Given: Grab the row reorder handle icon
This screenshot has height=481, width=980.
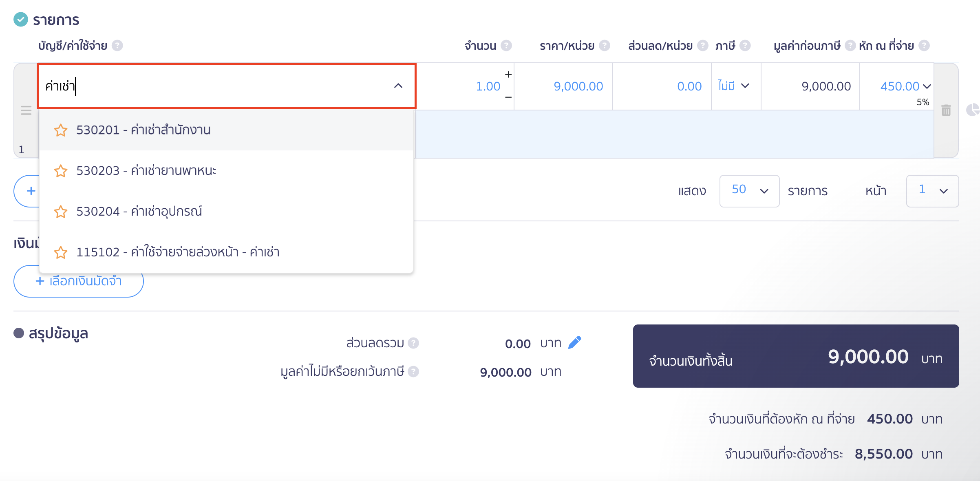Looking at the screenshot, I should point(26,110).
